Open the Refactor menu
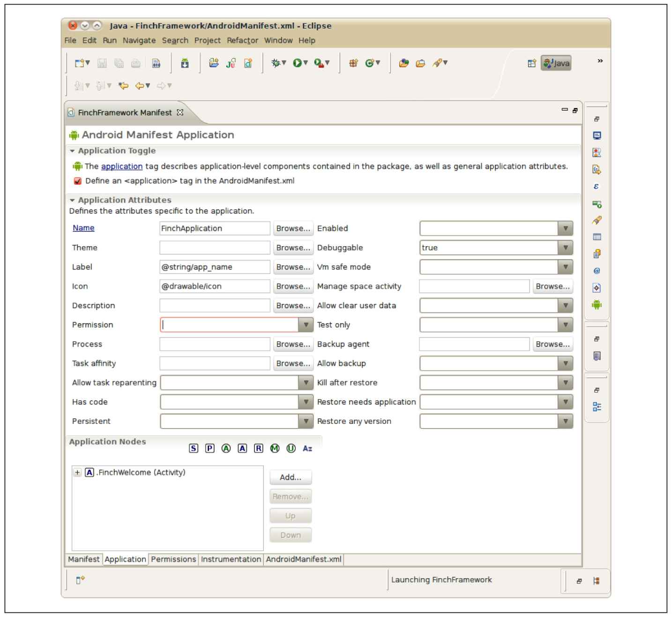 pyautogui.click(x=242, y=40)
